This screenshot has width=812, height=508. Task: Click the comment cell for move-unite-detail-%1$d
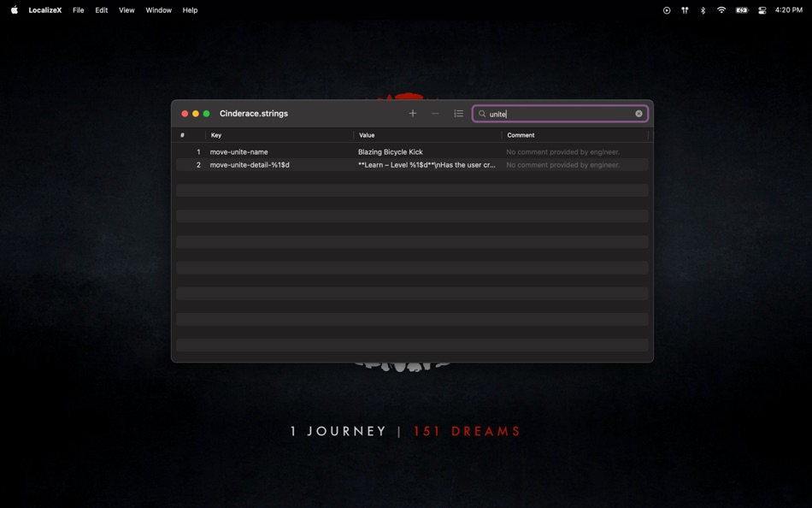pos(563,165)
